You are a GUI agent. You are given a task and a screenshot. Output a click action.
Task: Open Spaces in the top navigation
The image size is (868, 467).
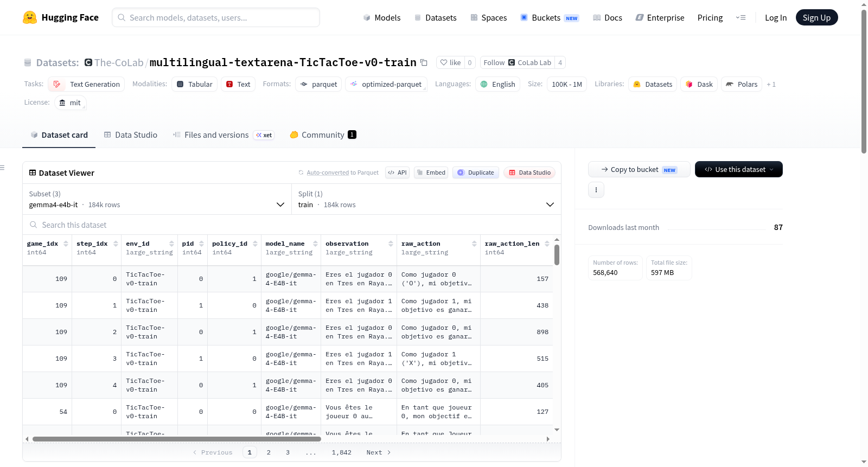(x=489, y=18)
